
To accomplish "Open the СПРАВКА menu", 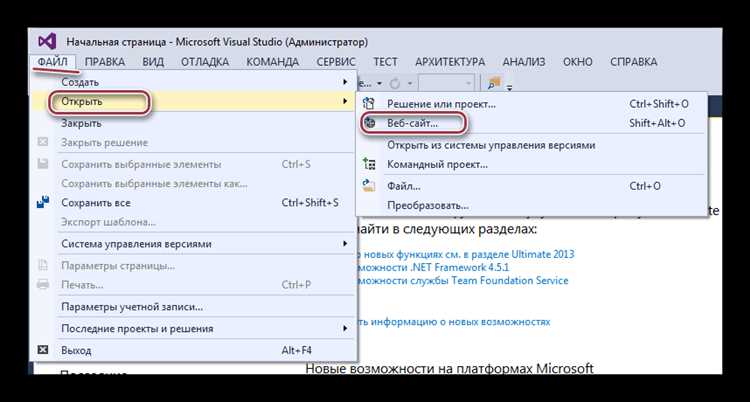I will [x=633, y=62].
